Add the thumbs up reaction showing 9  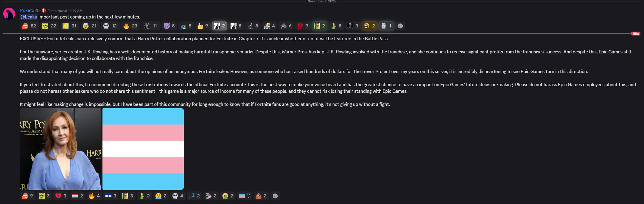tap(203, 26)
